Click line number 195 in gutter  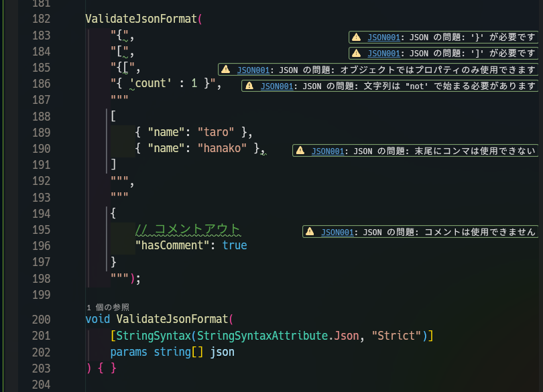point(41,230)
